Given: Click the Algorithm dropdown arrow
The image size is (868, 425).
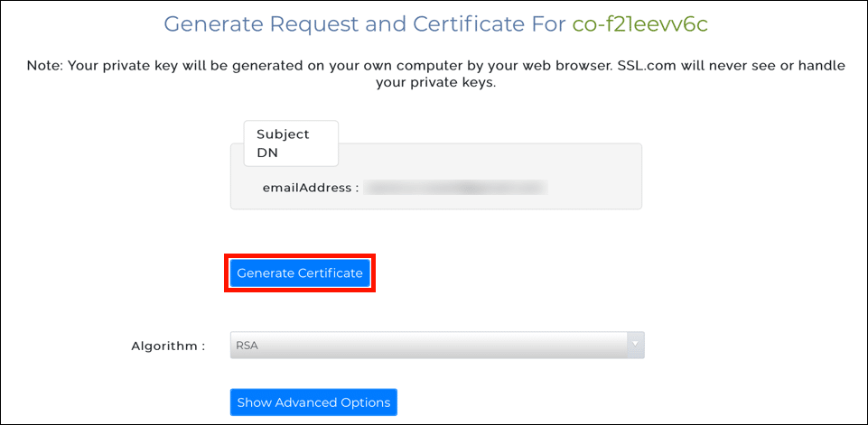Looking at the screenshot, I should [635, 345].
